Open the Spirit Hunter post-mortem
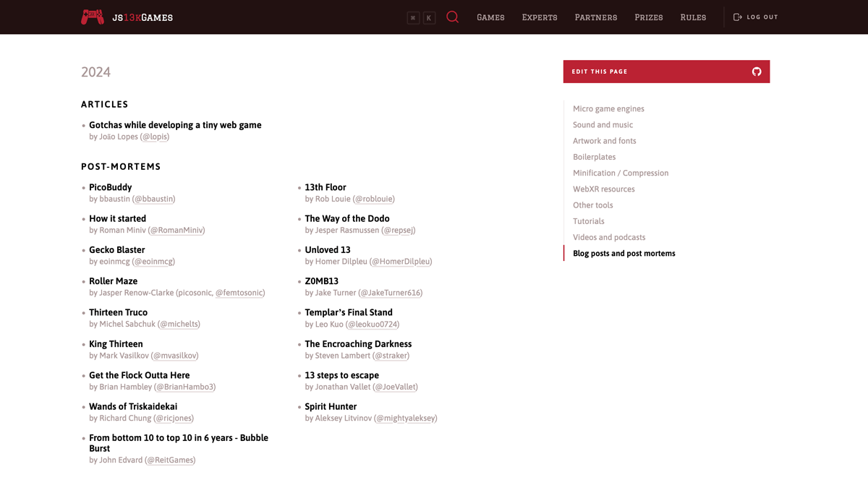Image resolution: width=868 pixels, height=493 pixels. (x=331, y=406)
